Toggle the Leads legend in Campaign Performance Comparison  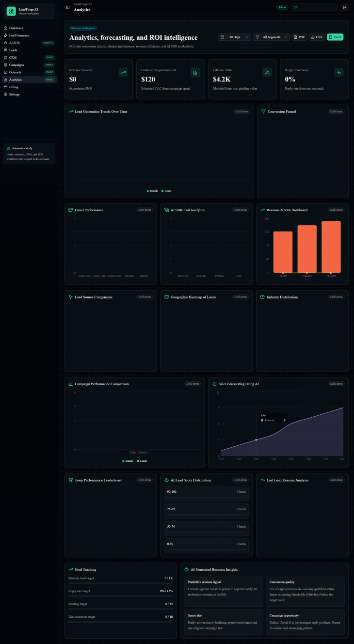pos(141,461)
